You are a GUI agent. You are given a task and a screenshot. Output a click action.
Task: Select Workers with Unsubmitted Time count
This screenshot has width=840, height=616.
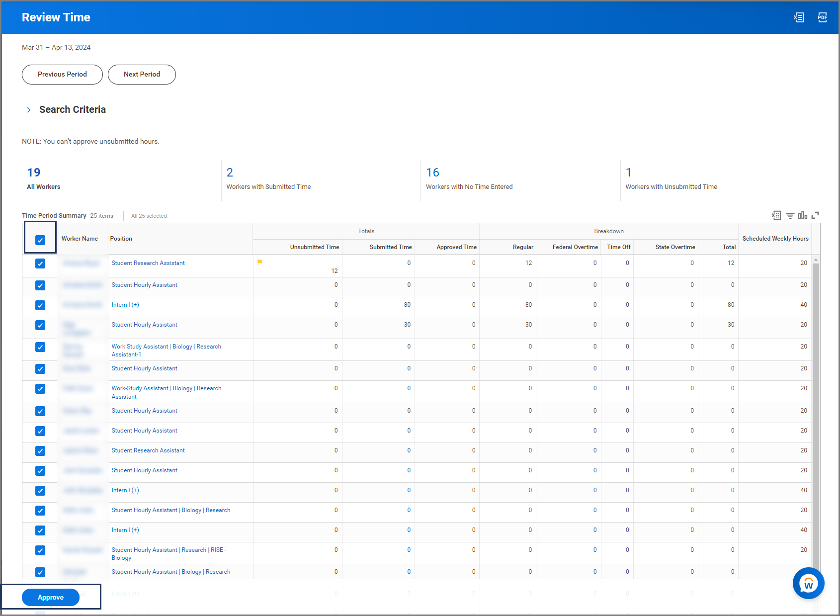click(x=628, y=173)
